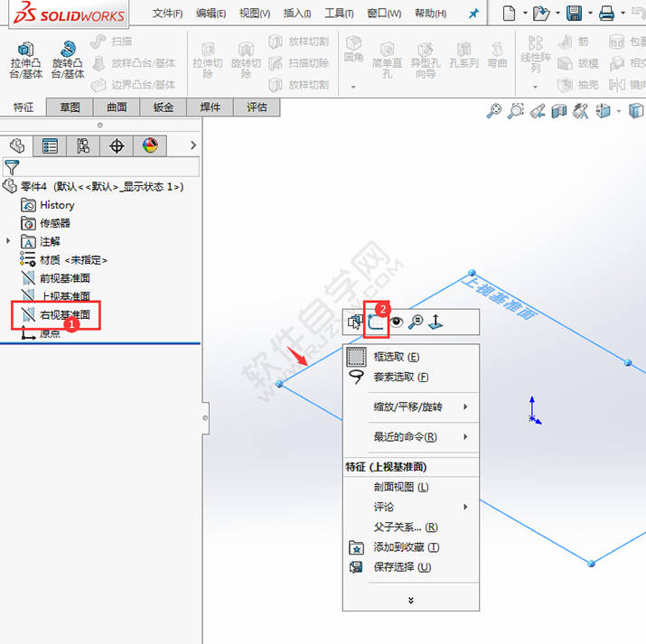Click the Rib (筋) tool
The image size is (646, 644).
click(x=574, y=42)
